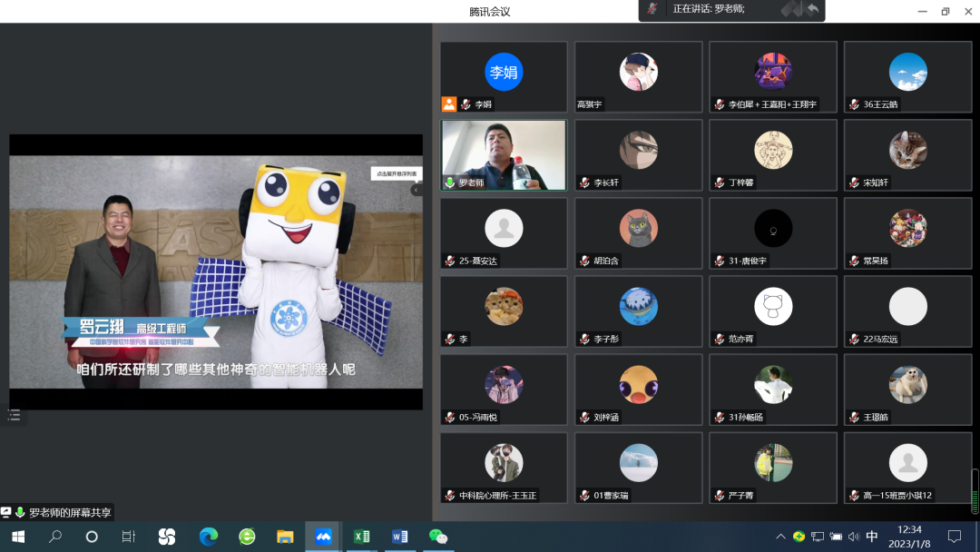Click the return arrow icon in the speaking bar
Screen dimensions: 980x552
click(812, 9)
